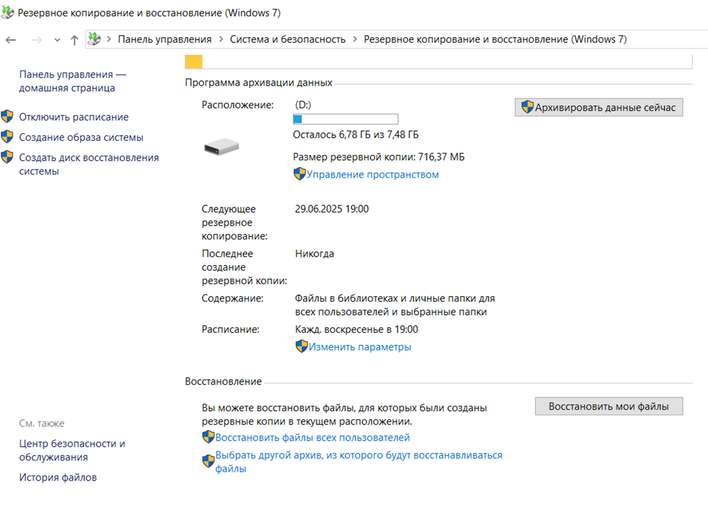Click the yellow notification bar block
Viewport: 708px width, 531px height.
click(x=194, y=62)
